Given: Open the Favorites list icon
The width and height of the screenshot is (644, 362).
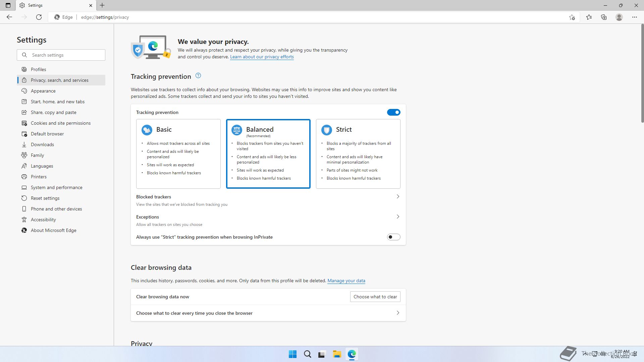Looking at the screenshot, I should pos(589,17).
